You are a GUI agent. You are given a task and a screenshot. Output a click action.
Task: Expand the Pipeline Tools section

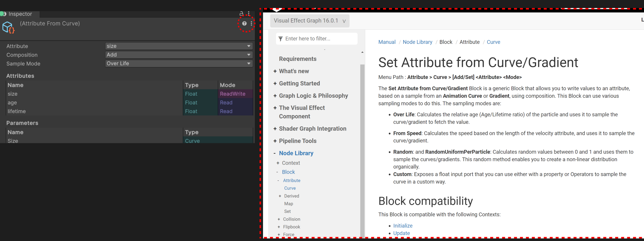tap(275, 141)
